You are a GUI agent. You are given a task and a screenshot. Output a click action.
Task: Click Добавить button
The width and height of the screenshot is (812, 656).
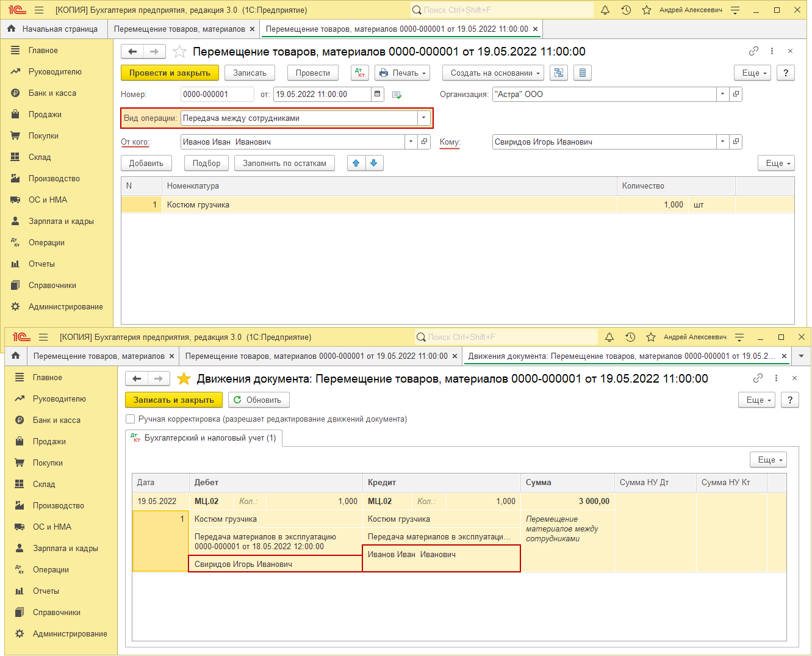click(146, 163)
